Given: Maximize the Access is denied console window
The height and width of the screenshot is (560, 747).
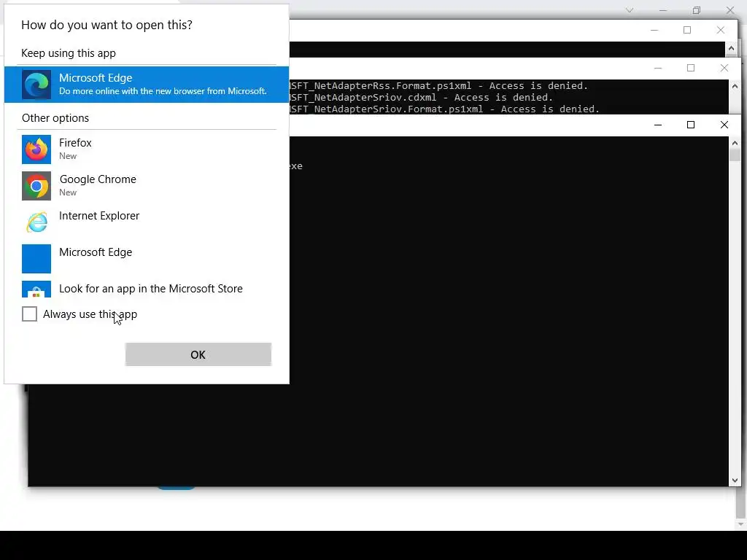Looking at the screenshot, I should [691, 68].
